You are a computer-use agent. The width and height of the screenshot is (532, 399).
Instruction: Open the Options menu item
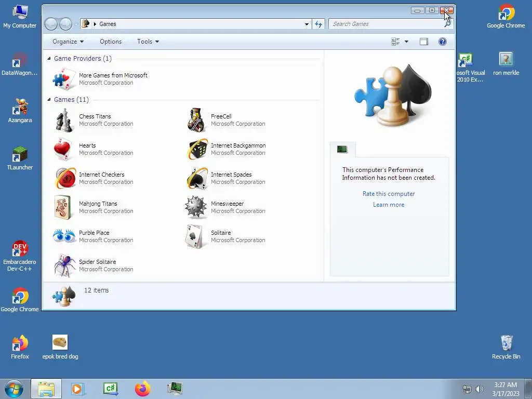pyautogui.click(x=111, y=42)
